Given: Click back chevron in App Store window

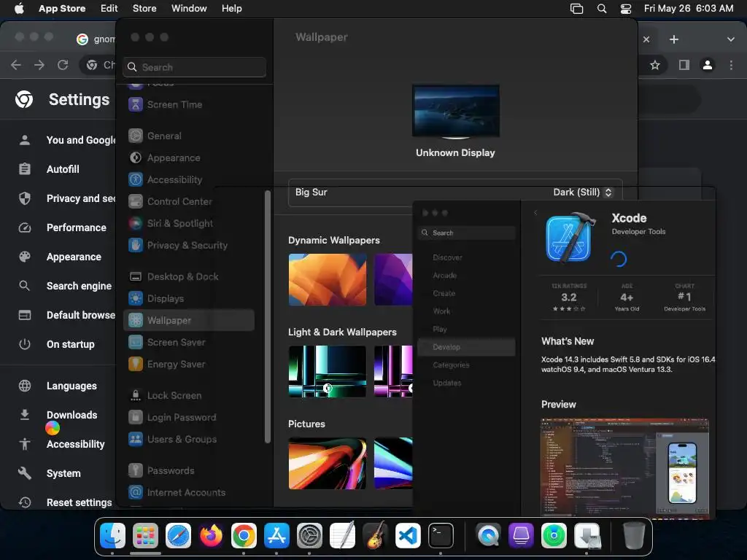Looking at the screenshot, I should coord(535,212).
